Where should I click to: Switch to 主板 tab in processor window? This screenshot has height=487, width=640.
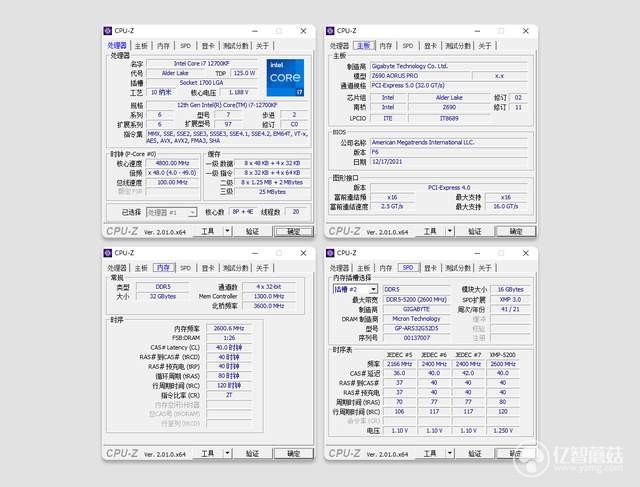[x=141, y=46]
